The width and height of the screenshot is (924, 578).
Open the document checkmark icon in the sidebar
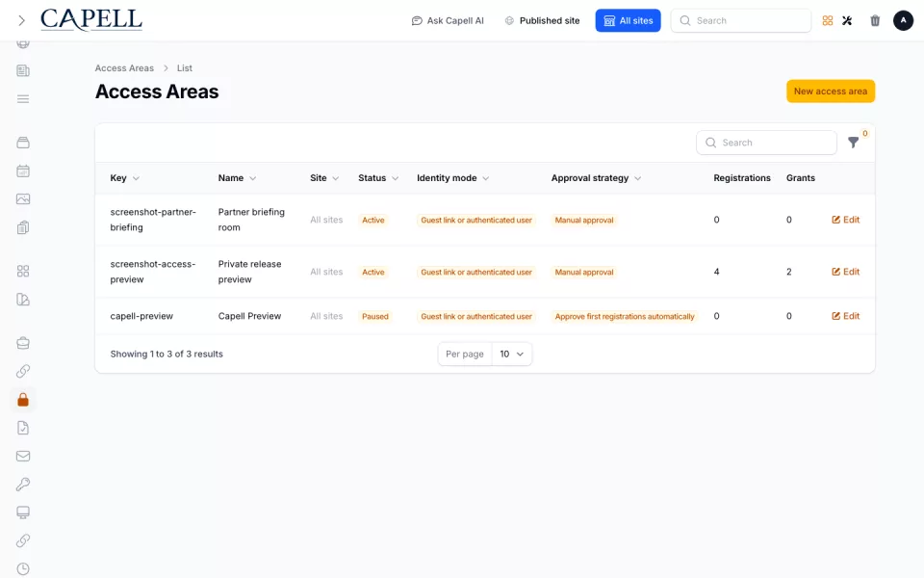pos(23,428)
